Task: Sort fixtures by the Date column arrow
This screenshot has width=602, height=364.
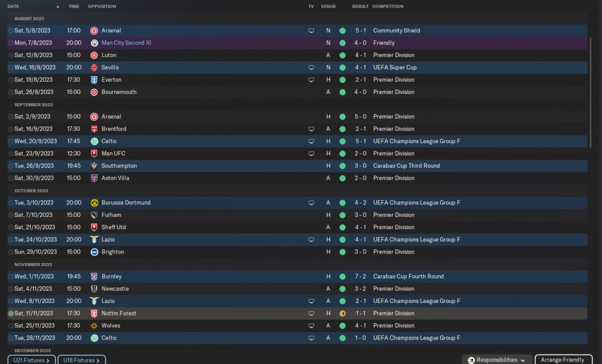Action: coord(58,7)
